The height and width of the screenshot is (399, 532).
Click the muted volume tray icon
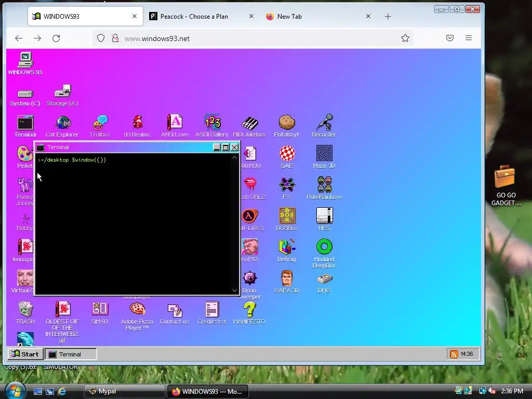492,391
